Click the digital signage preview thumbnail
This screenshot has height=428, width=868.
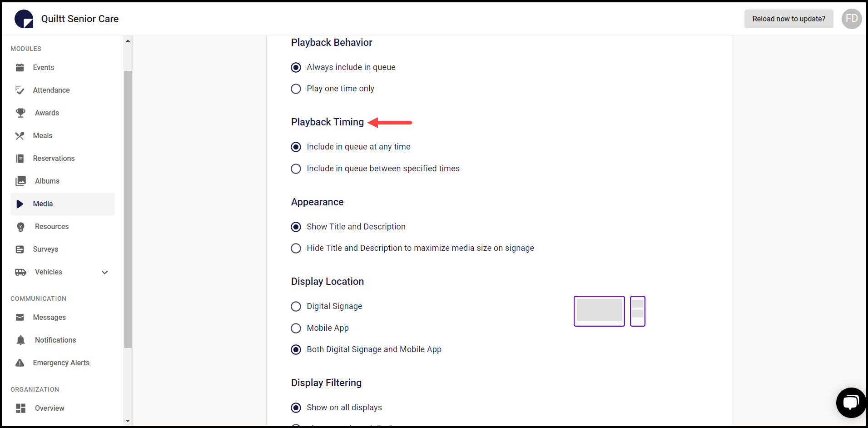pos(599,311)
